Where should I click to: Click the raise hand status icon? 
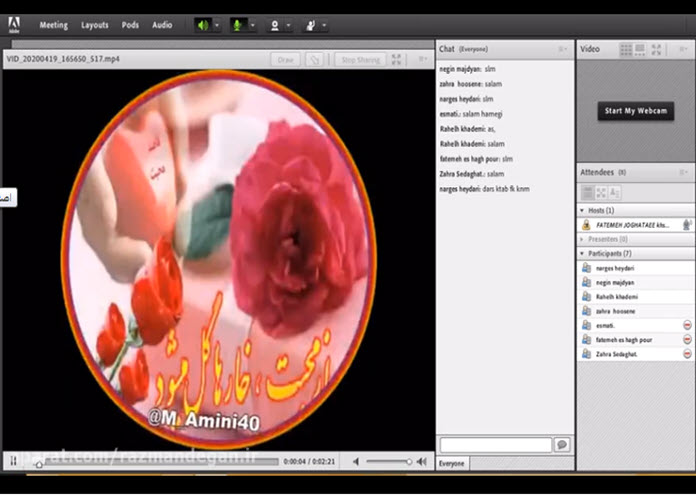coord(310,25)
